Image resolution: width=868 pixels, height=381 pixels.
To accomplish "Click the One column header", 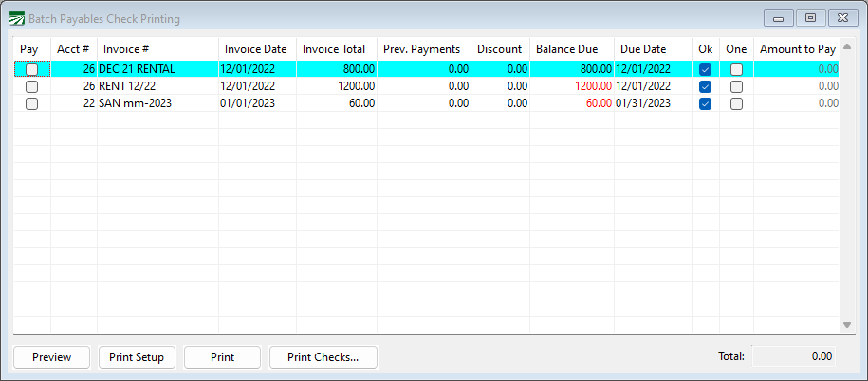I will (737, 48).
